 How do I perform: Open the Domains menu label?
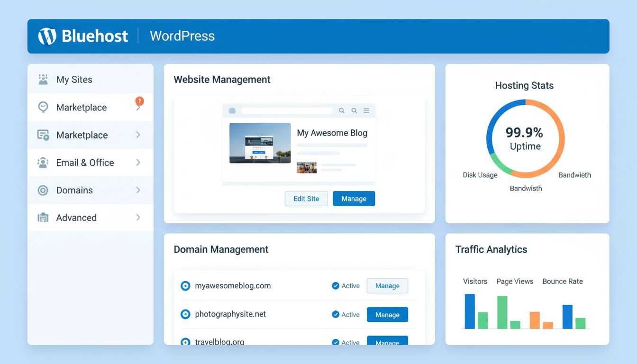coord(74,190)
